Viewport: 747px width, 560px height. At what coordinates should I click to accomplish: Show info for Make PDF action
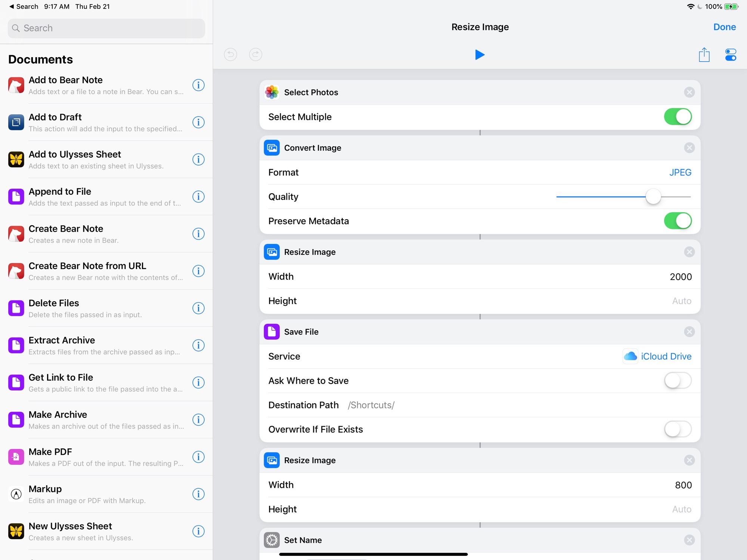[198, 457]
